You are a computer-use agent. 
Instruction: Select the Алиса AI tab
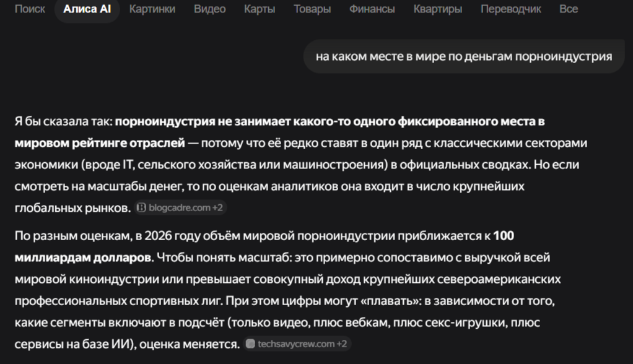pos(87,9)
